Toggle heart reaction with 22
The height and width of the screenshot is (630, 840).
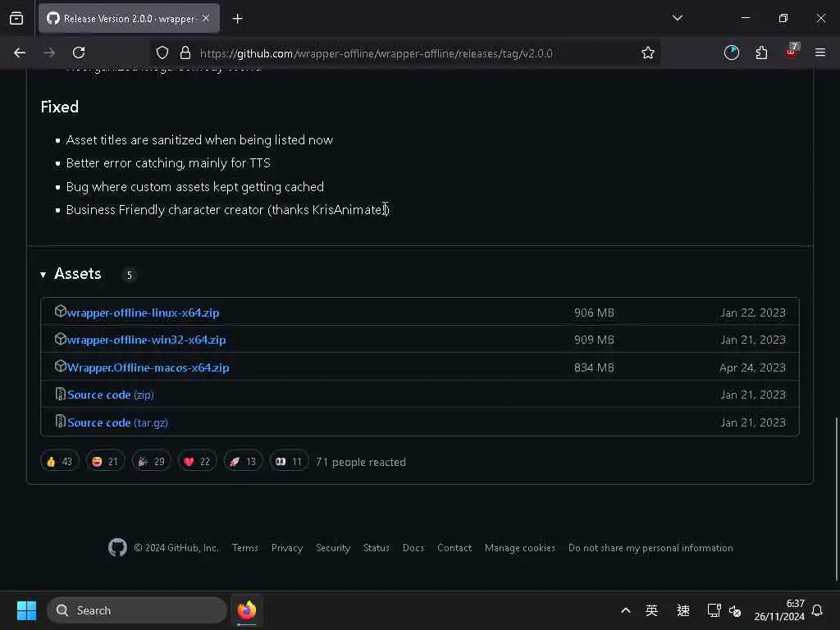[x=197, y=461]
